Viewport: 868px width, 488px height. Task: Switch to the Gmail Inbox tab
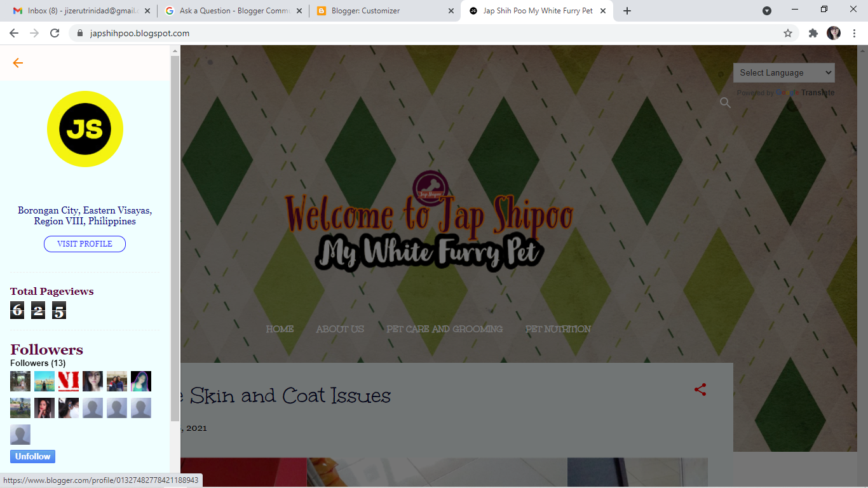[x=79, y=11]
